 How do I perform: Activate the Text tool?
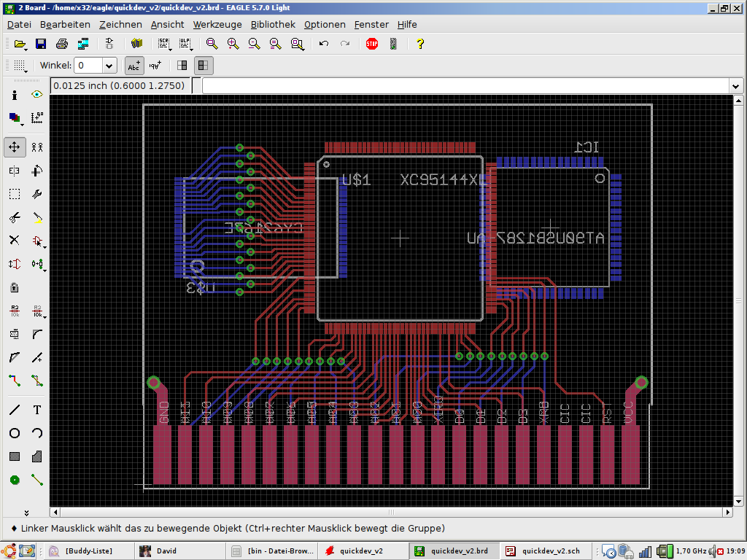point(37,410)
